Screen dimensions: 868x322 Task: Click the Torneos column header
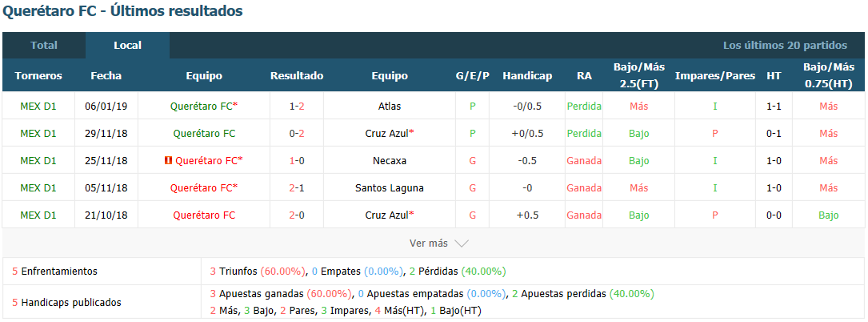pos(38,76)
